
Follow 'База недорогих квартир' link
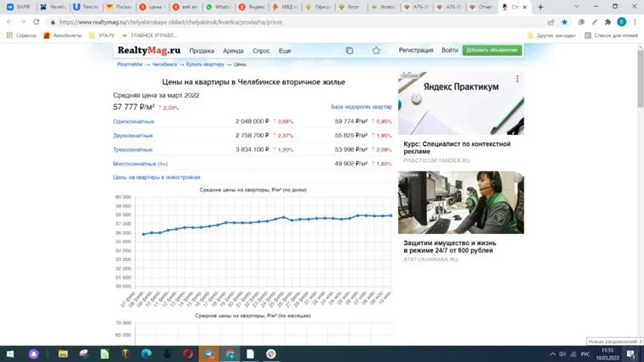pyautogui.click(x=361, y=108)
